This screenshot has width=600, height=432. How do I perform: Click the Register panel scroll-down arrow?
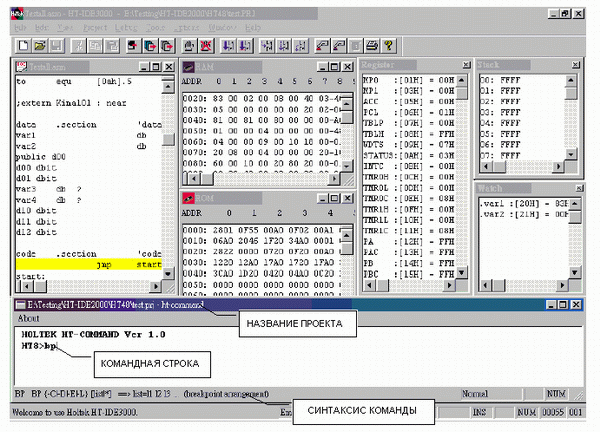coord(462,272)
